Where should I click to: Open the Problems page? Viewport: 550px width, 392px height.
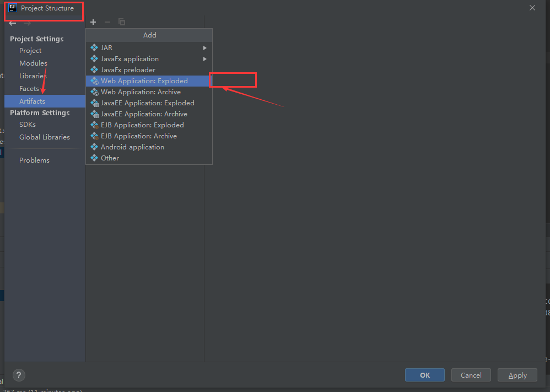[x=45, y=160]
